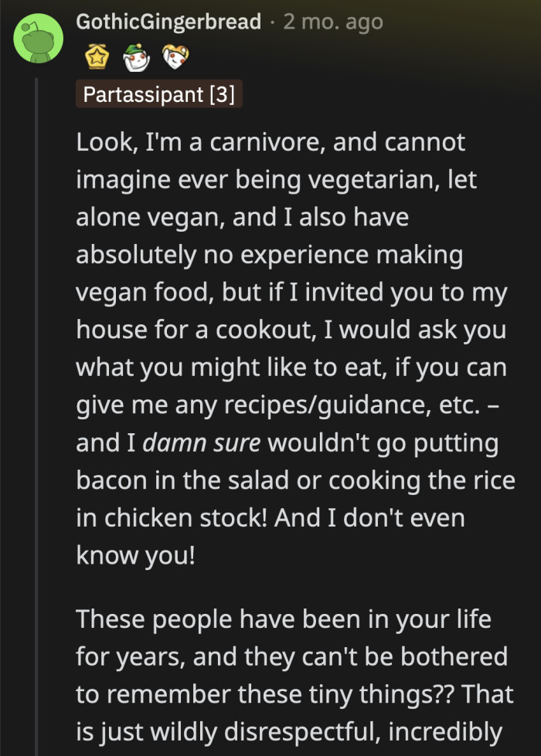This screenshot has height=756, width=541.
Task: Open the profile by clicking the circular avatar
Action: (37, 37)
